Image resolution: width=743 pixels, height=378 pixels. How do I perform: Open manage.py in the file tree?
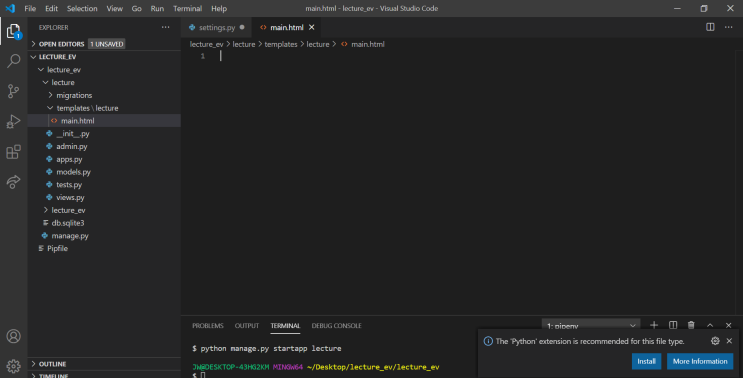pyautogui.click(x=104, y=235)
